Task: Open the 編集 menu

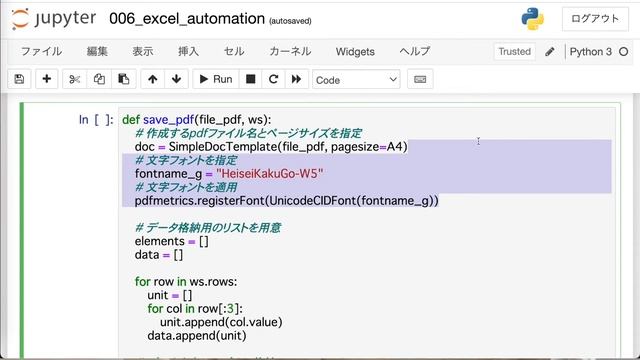Action: (x=97, y=51)
